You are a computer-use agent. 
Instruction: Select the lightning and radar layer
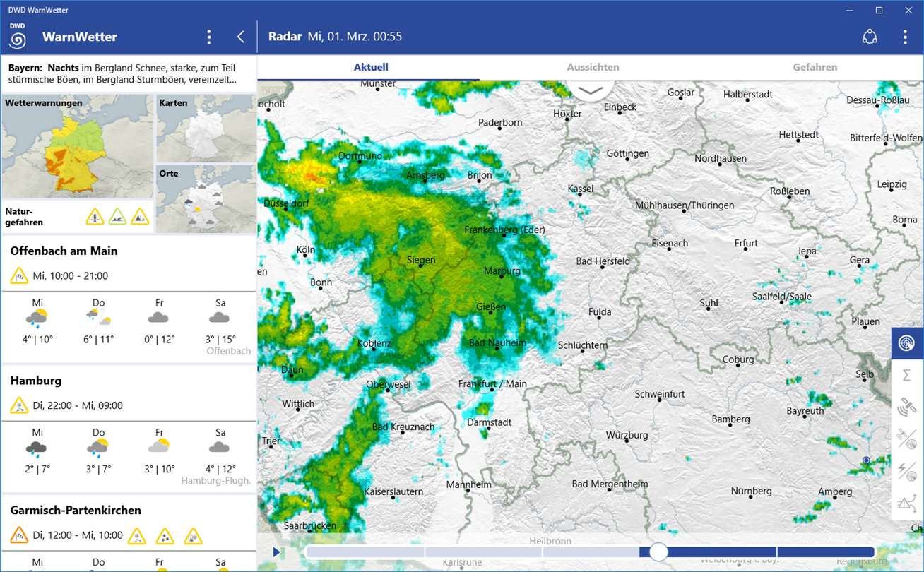tap(907, 471)
